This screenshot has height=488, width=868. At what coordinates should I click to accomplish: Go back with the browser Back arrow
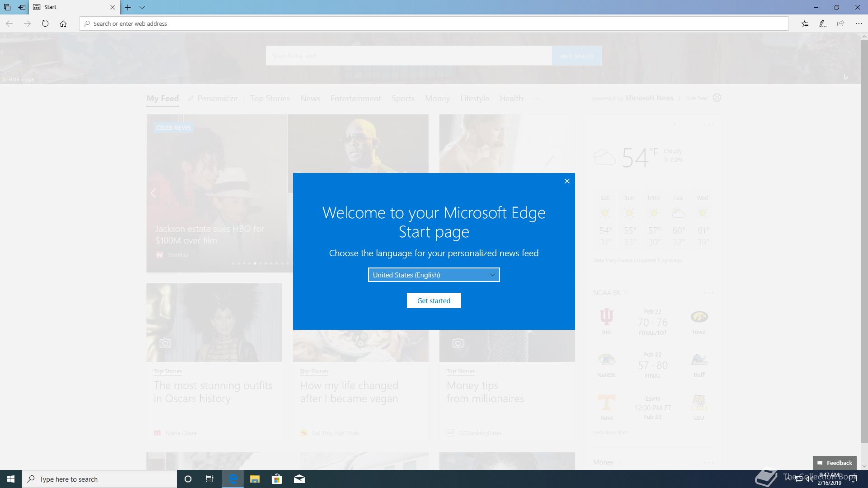(x=9, y=23)
